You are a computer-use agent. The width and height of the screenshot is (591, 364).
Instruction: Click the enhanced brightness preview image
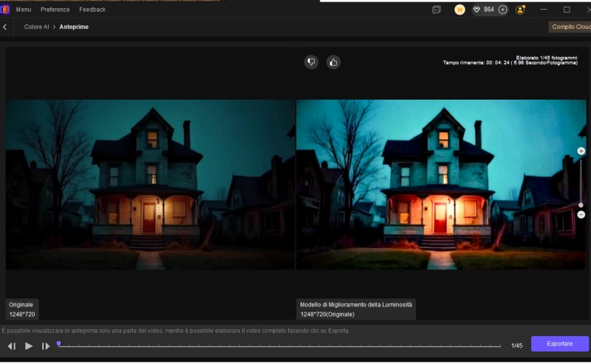click(441, 185)
